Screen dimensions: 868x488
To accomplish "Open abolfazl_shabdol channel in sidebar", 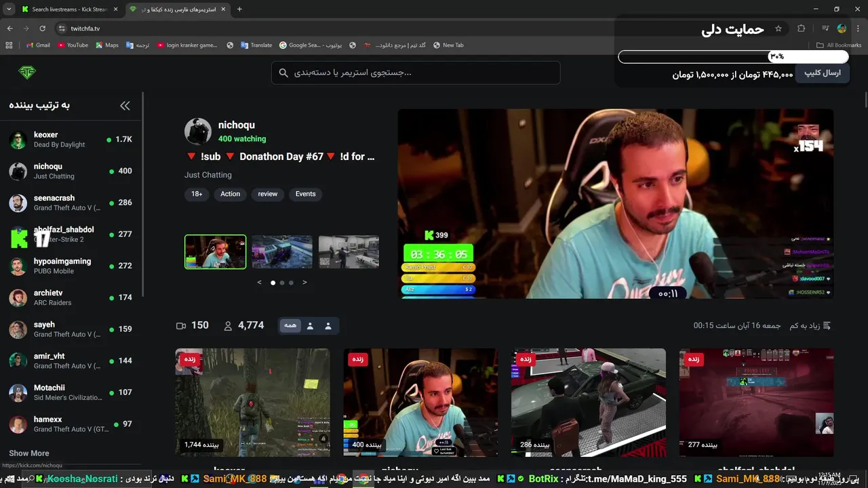I will pyautogui.click(x=71, y=235).
